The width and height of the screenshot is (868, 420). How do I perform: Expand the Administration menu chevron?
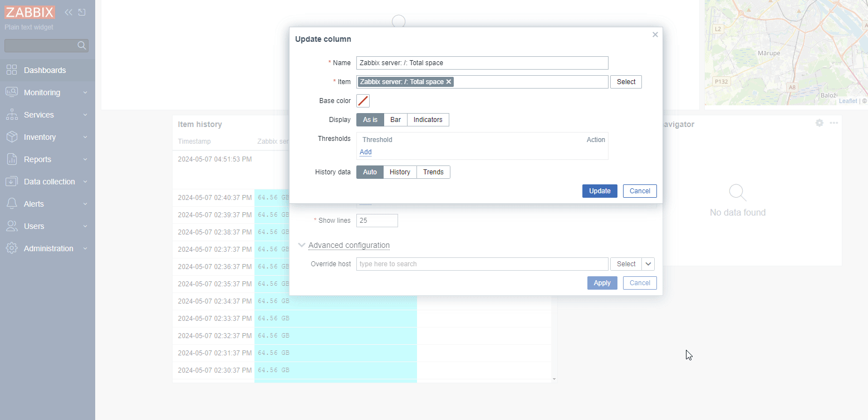click(85, 248)
